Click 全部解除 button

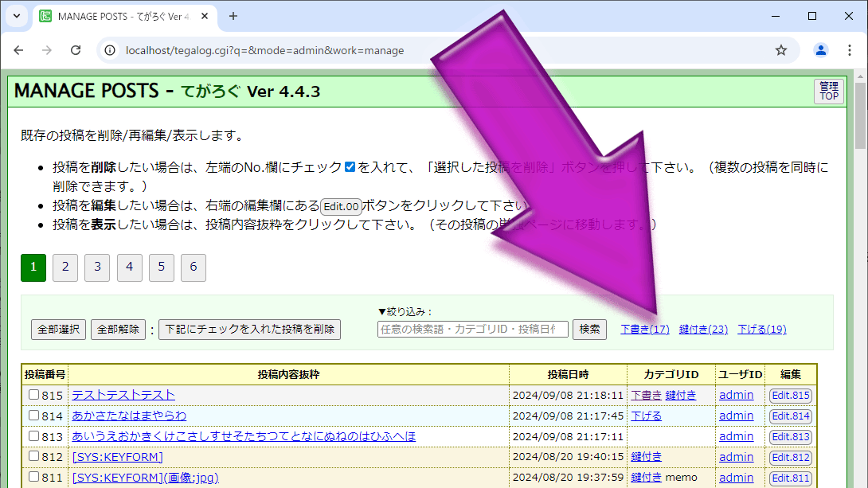[118, 330]
